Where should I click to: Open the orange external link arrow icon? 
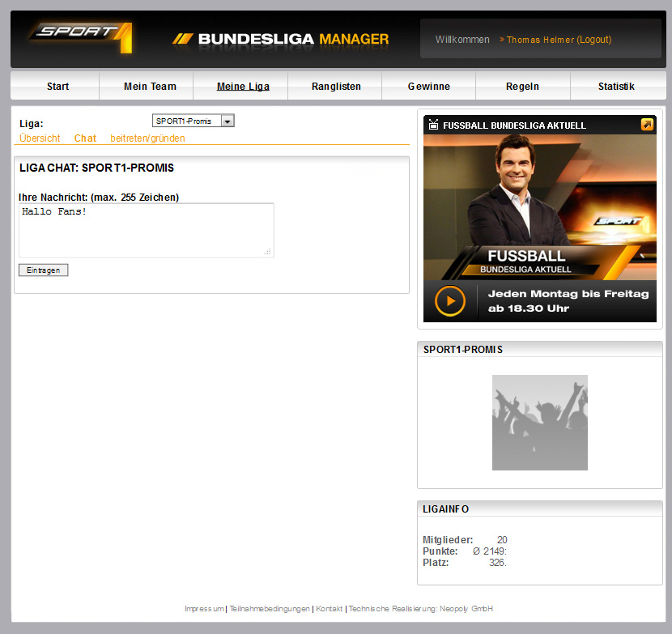click(x=647, y=125)
